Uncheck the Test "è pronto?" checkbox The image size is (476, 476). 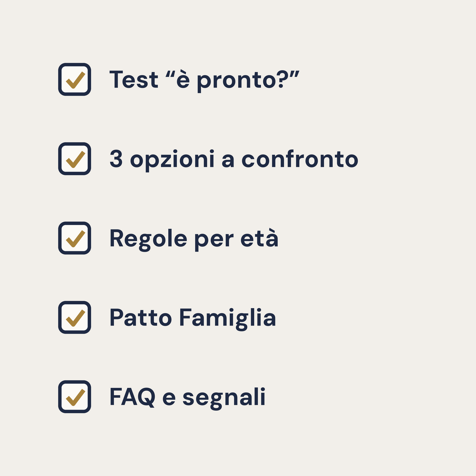click(75, 79)
